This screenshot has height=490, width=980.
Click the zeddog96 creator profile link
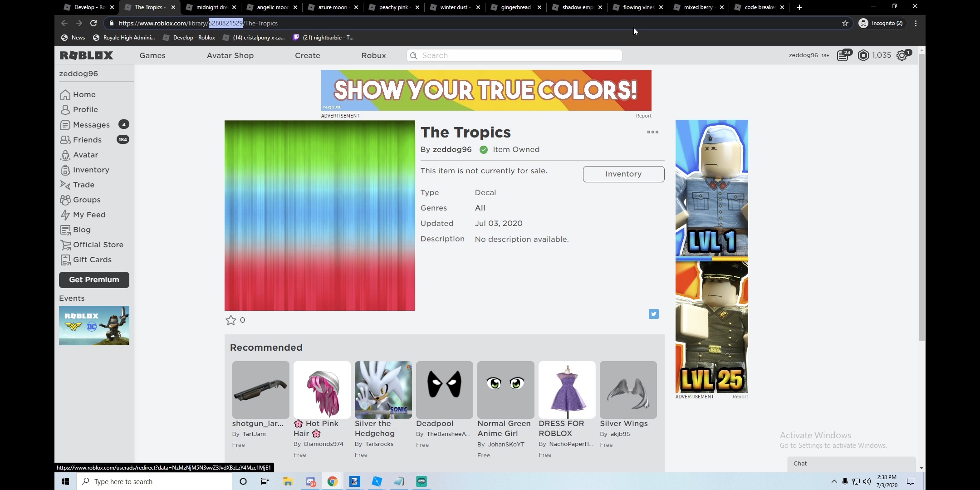pos(452,149)
